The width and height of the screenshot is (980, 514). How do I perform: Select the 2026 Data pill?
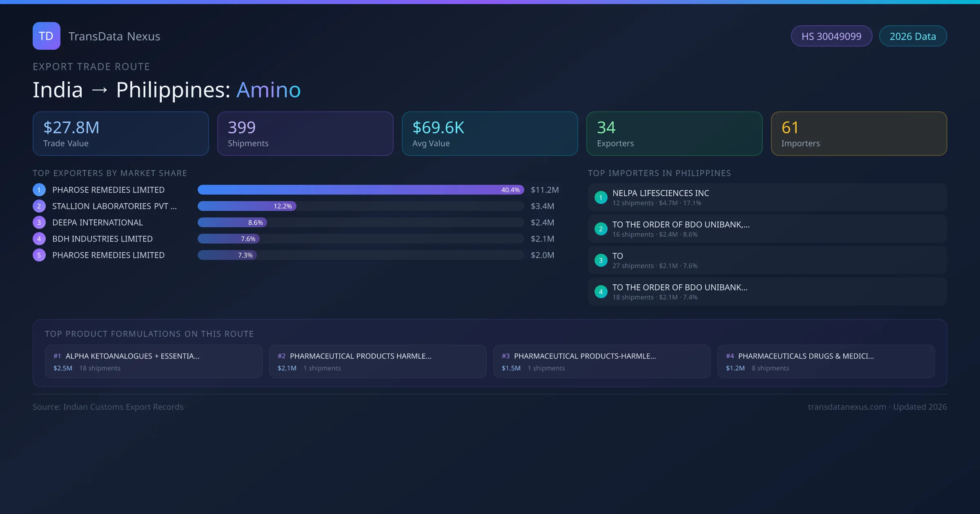point(913,36)
